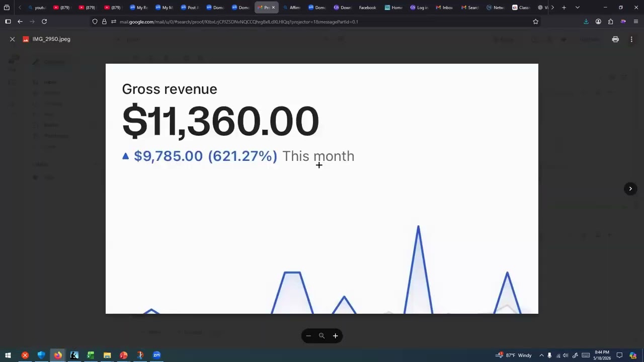This screenshot has height=362, width=644.
Task: Zoom in on the image preview
Action: pyautogui.click(x=335, y=336)
